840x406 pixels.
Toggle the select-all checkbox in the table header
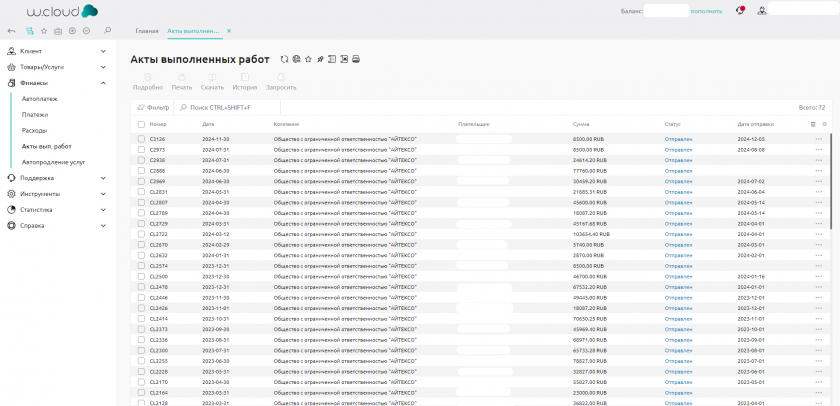tap(141, 124)
